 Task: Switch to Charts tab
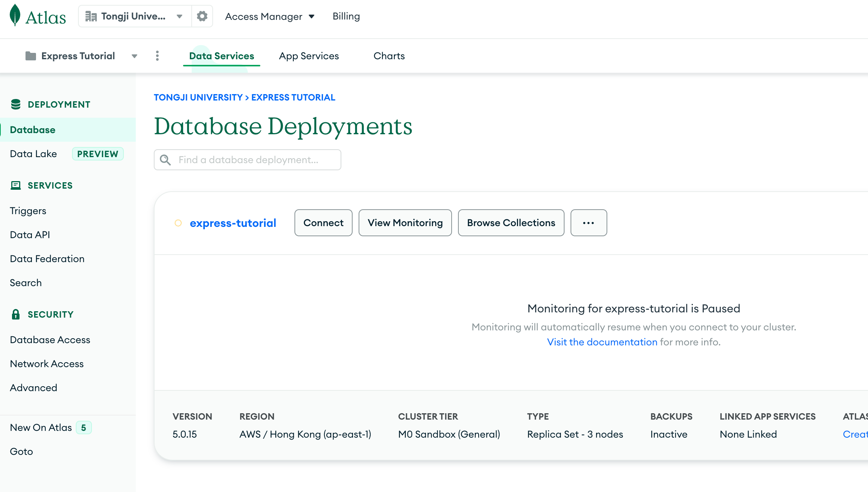click(x=389, y=56)
